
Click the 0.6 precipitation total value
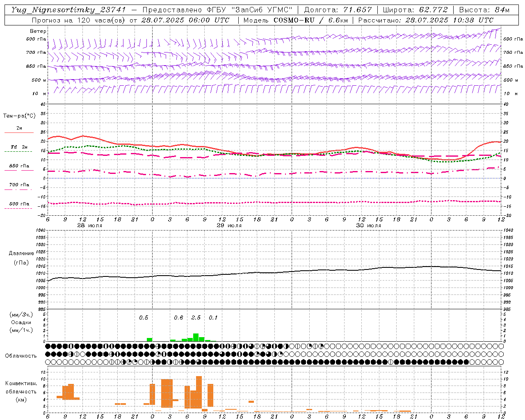point(178,318)
